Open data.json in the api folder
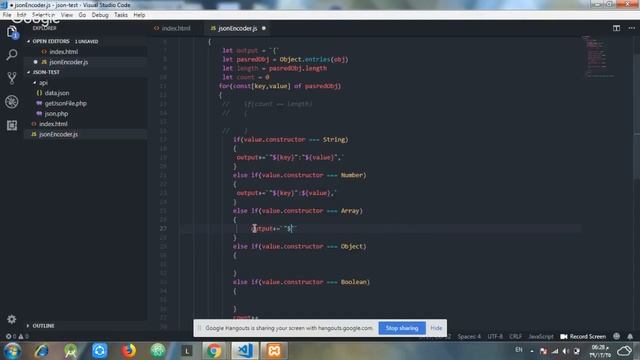The width and height of the screenshot is (640, 360). coord(86,93)
